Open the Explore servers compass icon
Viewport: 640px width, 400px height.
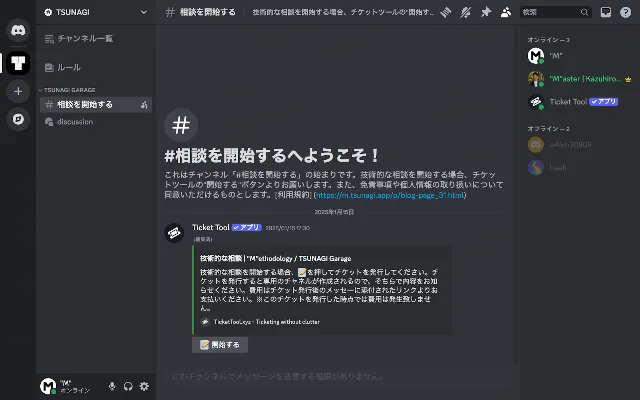[18, 119]
